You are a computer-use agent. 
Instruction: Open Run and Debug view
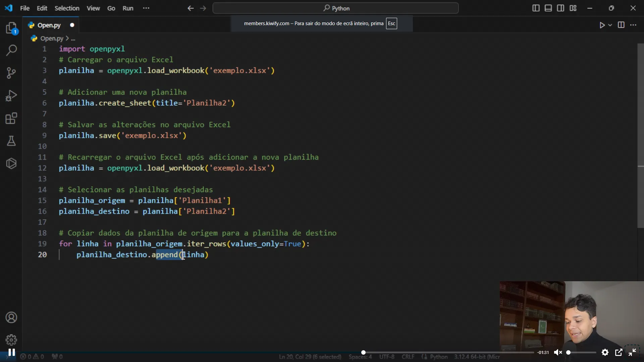[11, 96]
